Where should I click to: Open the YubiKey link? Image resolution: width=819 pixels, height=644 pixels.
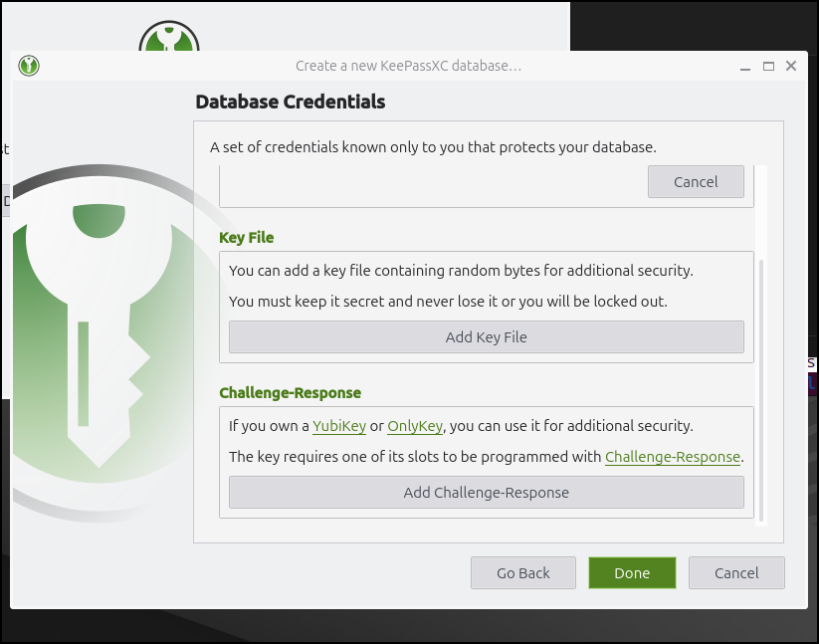(x=339, y=425)
